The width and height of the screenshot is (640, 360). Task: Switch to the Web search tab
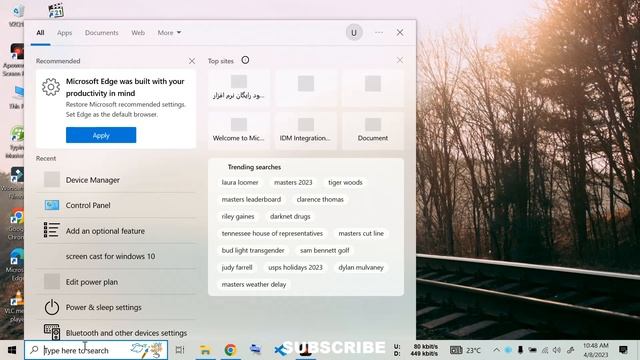point(138,33)
